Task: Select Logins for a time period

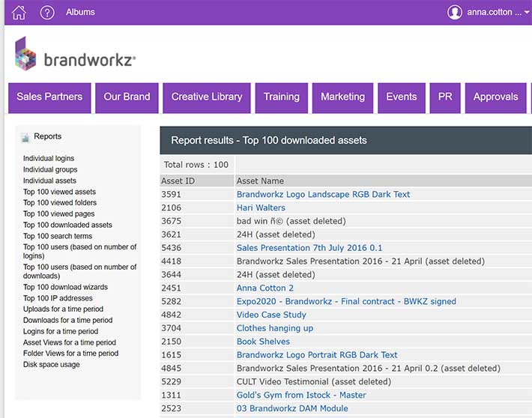Action: (61, 332)
